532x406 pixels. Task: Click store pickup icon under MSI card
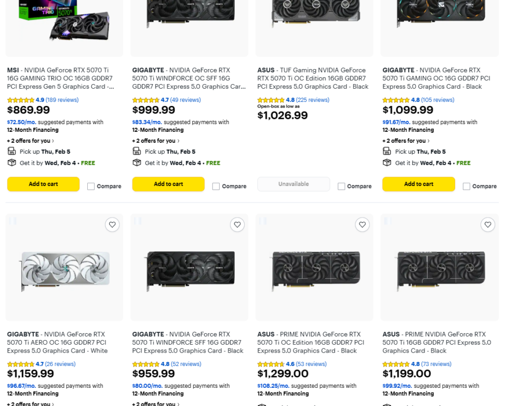(12, 151)
